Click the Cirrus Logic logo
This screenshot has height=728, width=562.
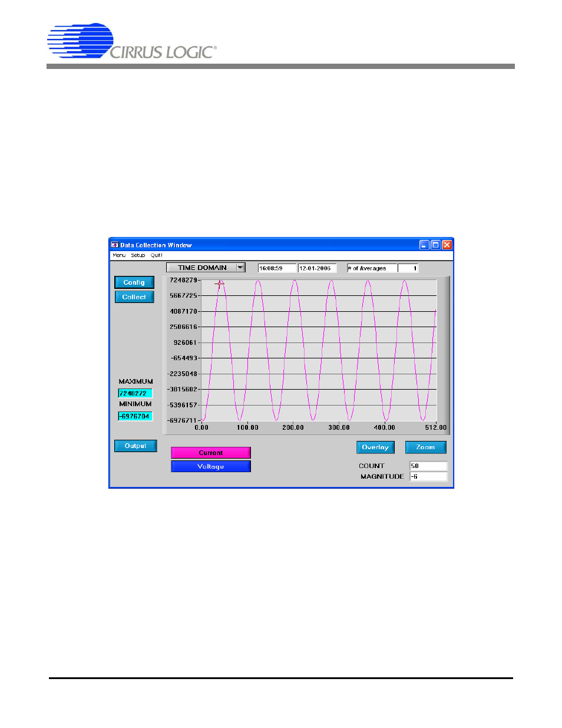pos(132,41)
